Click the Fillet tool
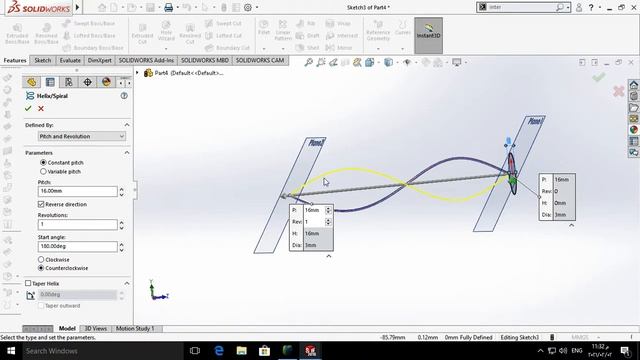640x360 pixels. (264, 28)
